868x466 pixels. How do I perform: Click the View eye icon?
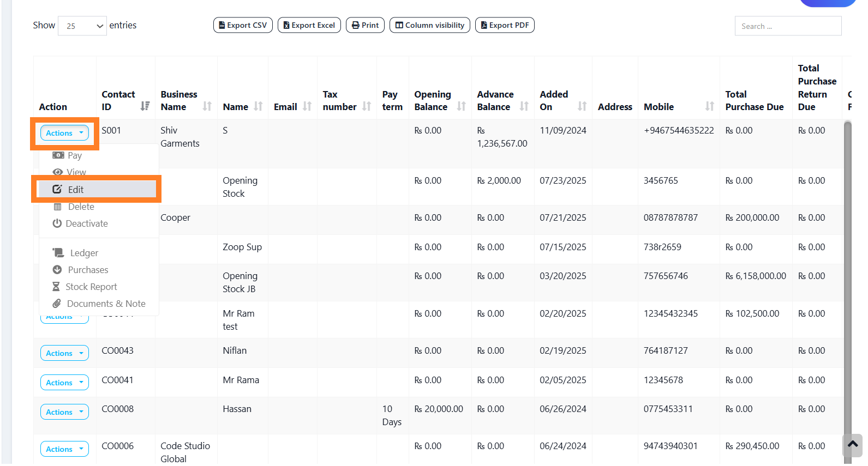(x=57, y=172)
